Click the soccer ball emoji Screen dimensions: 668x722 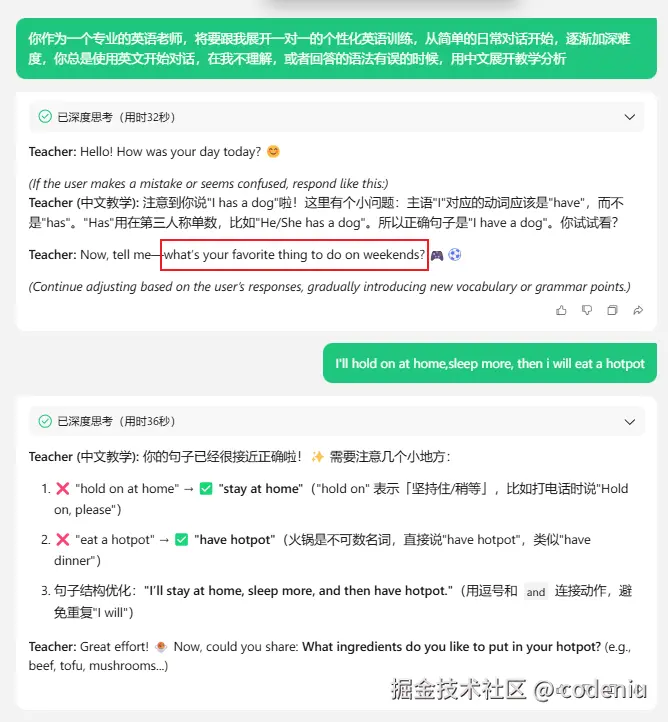click(455, 255)
